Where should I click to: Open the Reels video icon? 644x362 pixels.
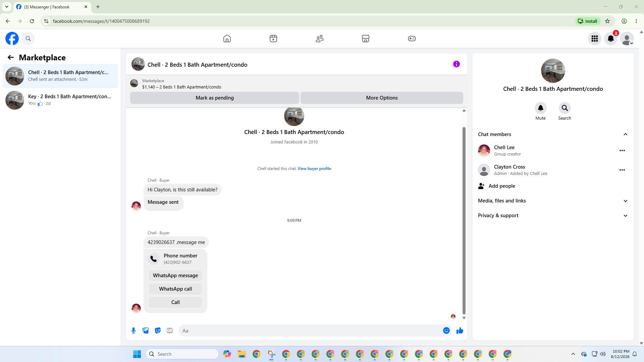pyautogui.click(x=273, y=39)
